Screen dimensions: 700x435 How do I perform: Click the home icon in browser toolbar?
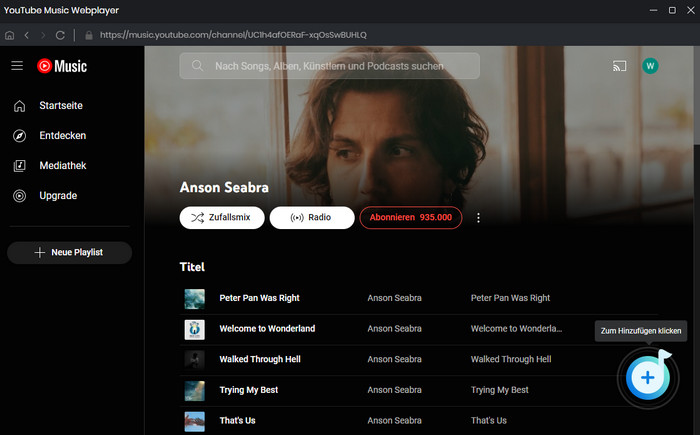click(9, 35)
